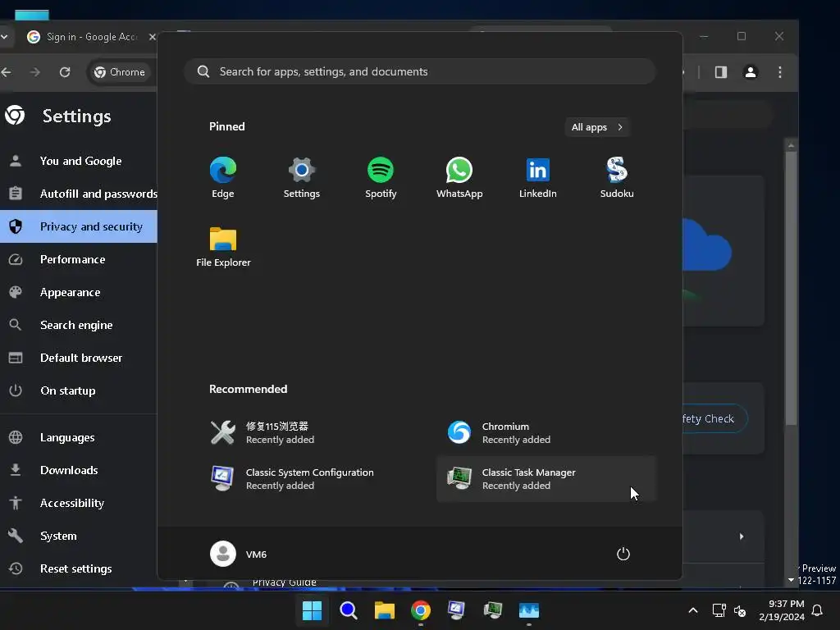Click the Safety Check button in Chrome
The image size is (840, 630).
pyautogui.click(x=714, y=418)
